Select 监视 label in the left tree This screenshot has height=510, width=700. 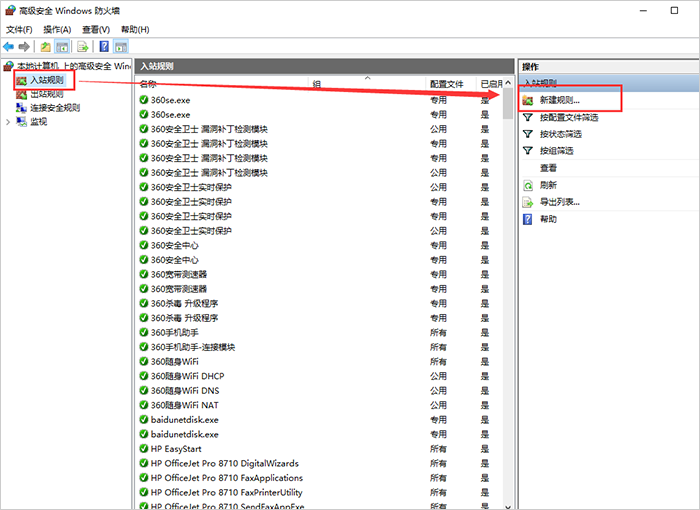coord(38,121)
